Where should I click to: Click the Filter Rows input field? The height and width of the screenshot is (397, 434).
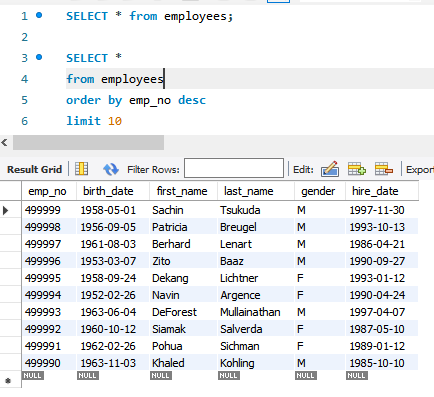click(x=234, y=168)
